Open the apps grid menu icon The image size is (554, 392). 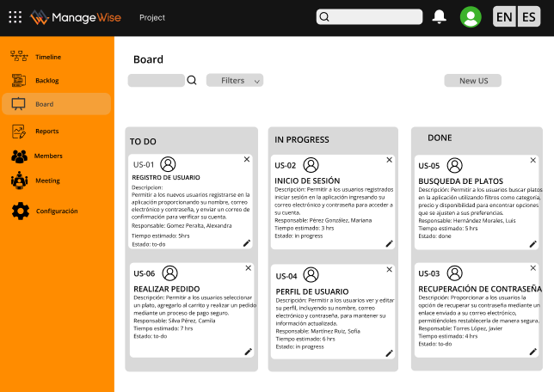point(15,16)
